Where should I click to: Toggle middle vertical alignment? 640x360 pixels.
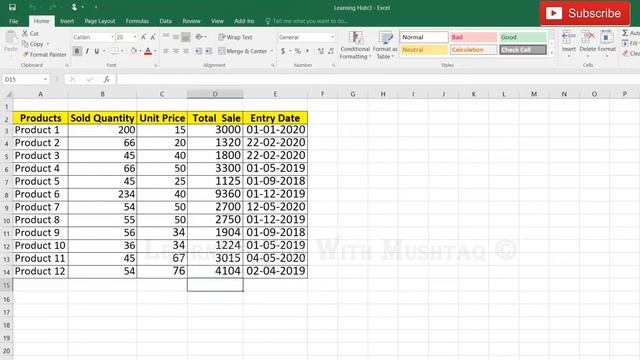pyautogui.click(x=176, y=37)
